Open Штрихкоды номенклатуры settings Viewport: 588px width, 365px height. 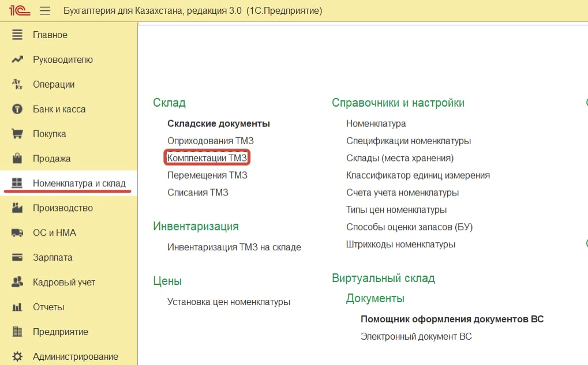(x=400, y=244)
